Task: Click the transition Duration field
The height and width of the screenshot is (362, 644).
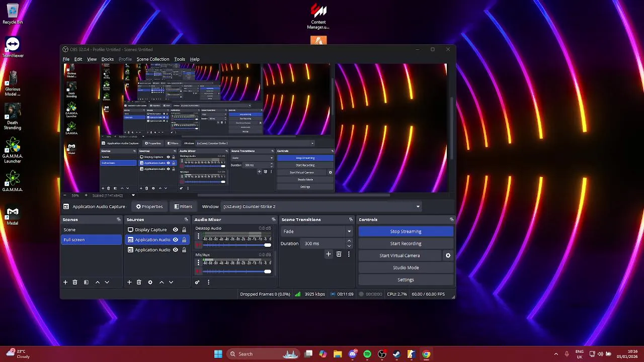Action: coord(324,243)
